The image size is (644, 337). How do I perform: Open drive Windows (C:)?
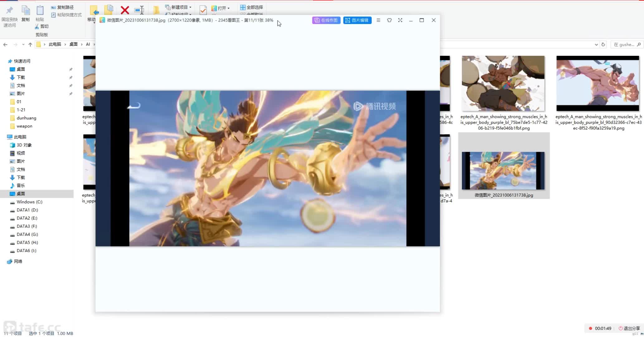click(x=29, y=202)
